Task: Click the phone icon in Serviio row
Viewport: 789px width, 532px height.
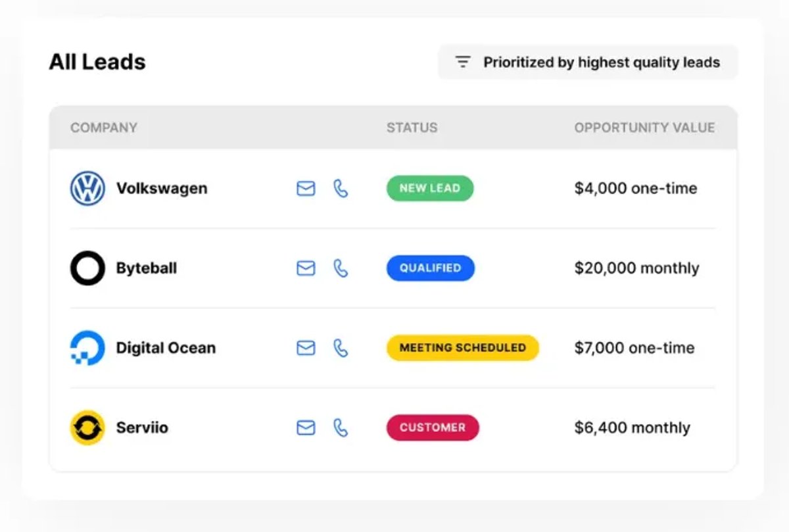Action: [341, 427]
